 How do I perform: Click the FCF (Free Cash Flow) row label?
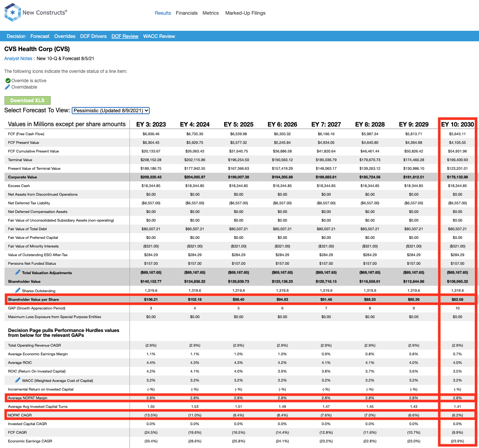tap(26, 134)
